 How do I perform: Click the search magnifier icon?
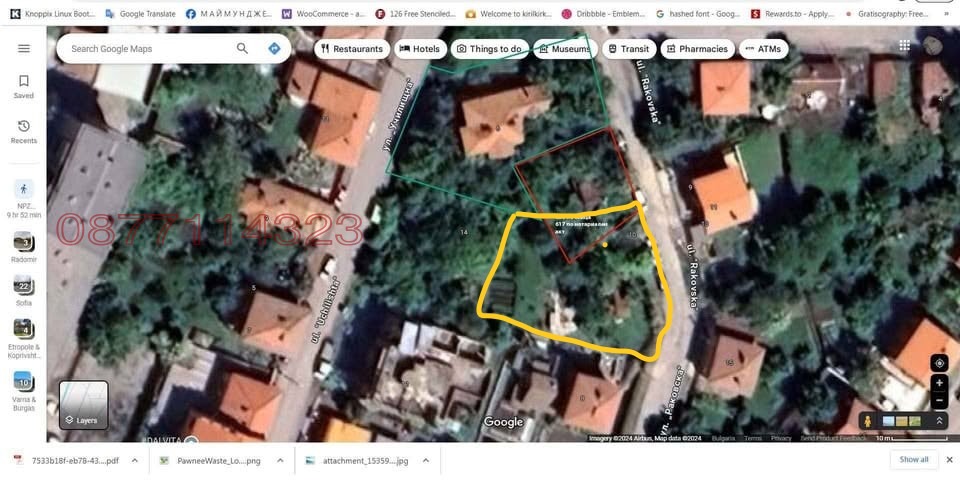point(242,48)
